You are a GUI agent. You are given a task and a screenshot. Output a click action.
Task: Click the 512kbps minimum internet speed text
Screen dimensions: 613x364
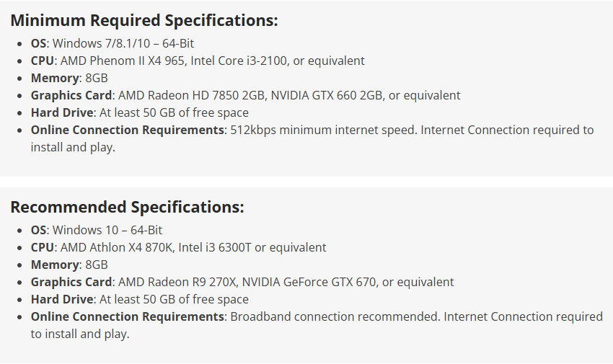[322, 130]
